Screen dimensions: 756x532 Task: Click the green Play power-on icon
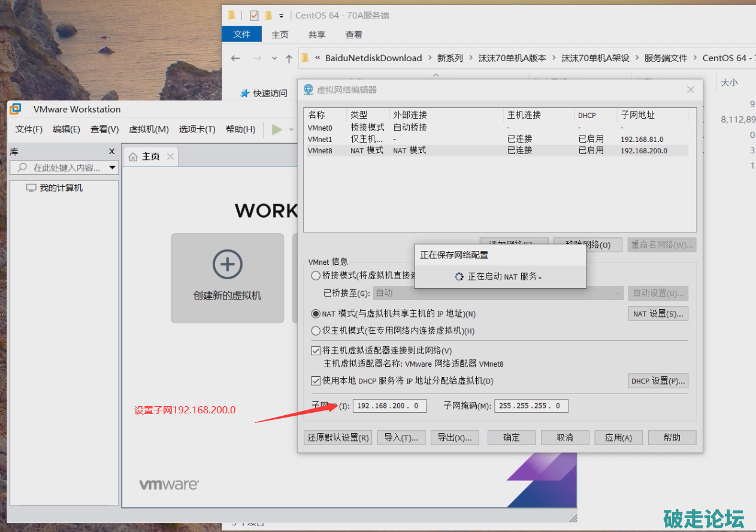[x=277, y=129]
